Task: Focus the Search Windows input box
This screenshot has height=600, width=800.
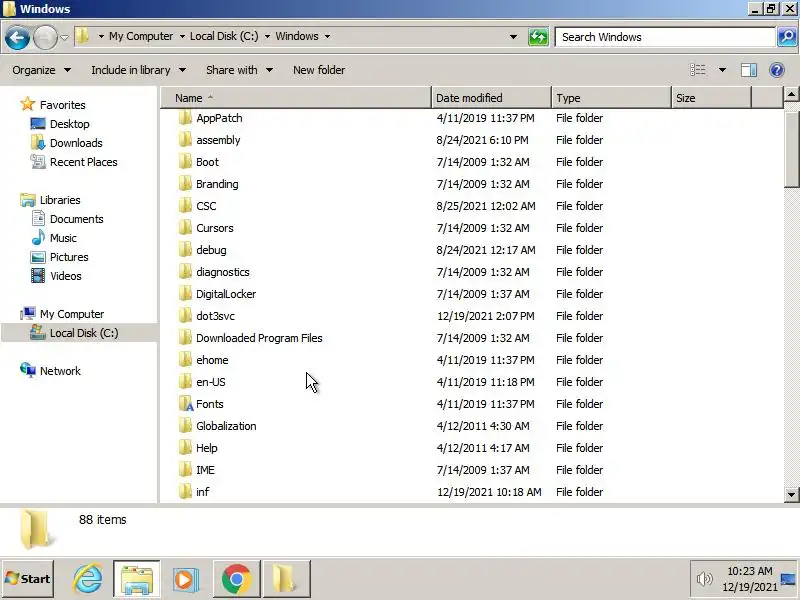Action: (665, 37)
